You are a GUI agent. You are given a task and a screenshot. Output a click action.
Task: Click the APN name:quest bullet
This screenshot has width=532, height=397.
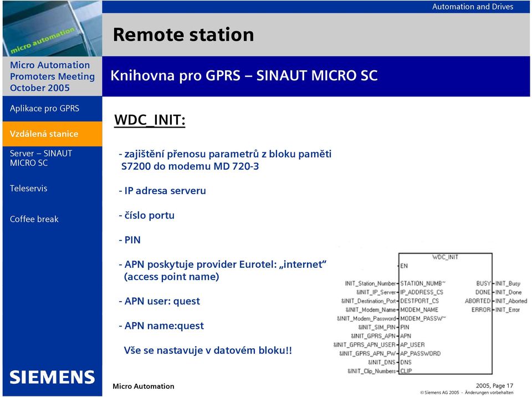click(x=161, y=326)
